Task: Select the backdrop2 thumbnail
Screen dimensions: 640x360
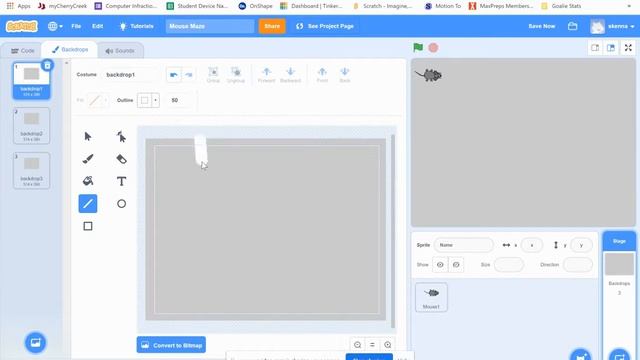Action: (31, 126)
